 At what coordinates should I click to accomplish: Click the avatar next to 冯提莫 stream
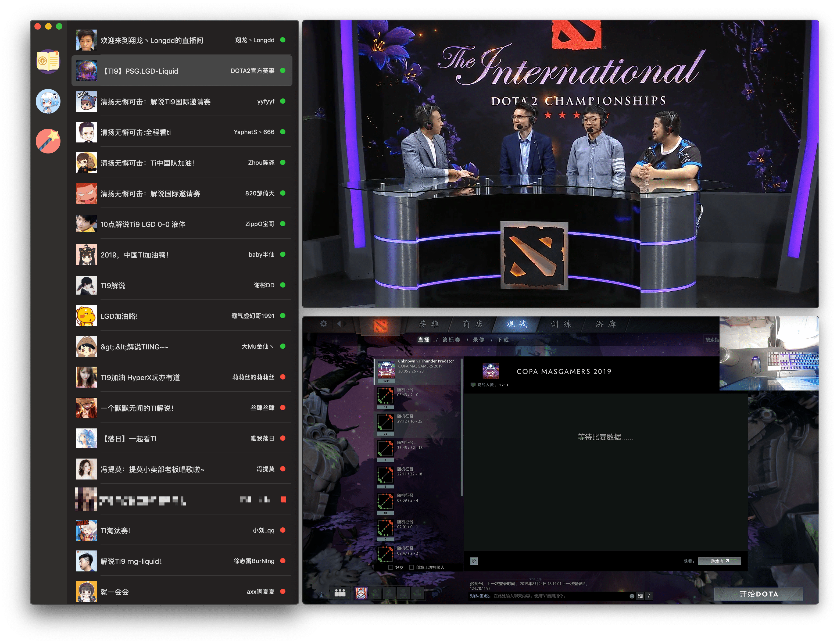pos(87,469)
